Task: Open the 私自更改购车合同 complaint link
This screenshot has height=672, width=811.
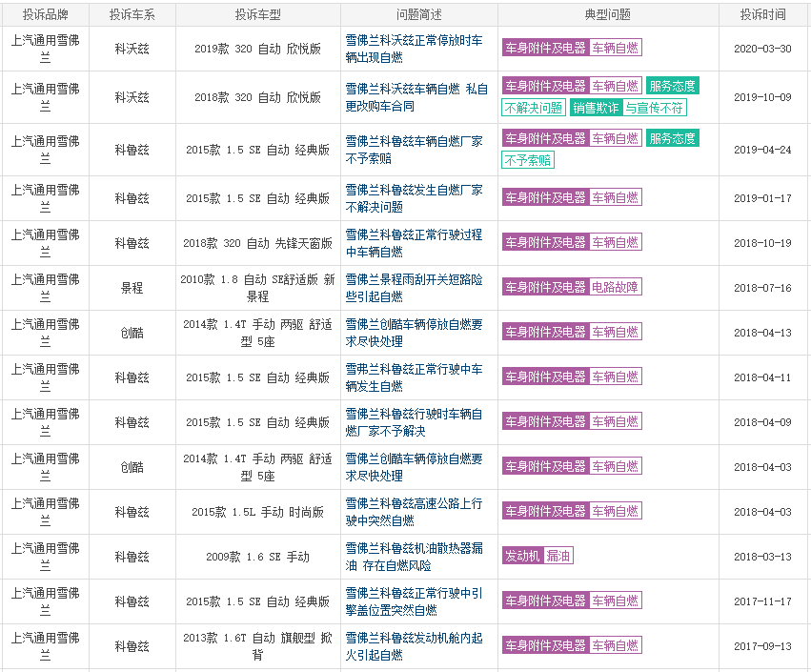Action: [x=416, y=97]
